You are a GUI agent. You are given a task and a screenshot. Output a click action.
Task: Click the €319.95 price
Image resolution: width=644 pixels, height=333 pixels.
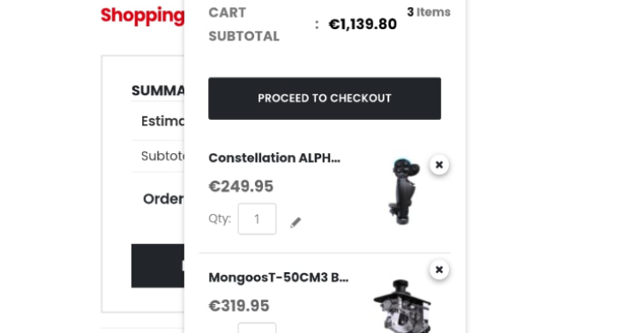pyautogui.click(x=239, y=306)
